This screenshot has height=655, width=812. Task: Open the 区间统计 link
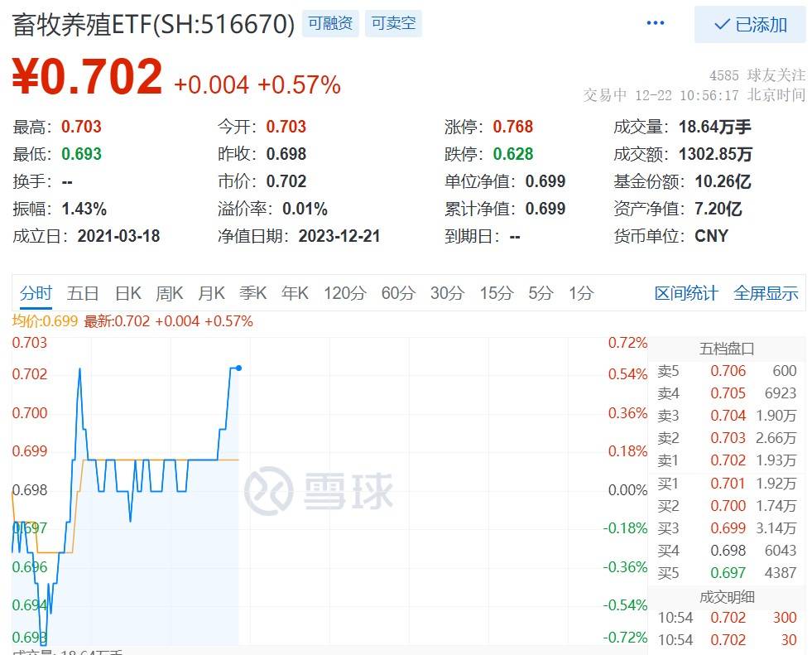click(686, 293)
